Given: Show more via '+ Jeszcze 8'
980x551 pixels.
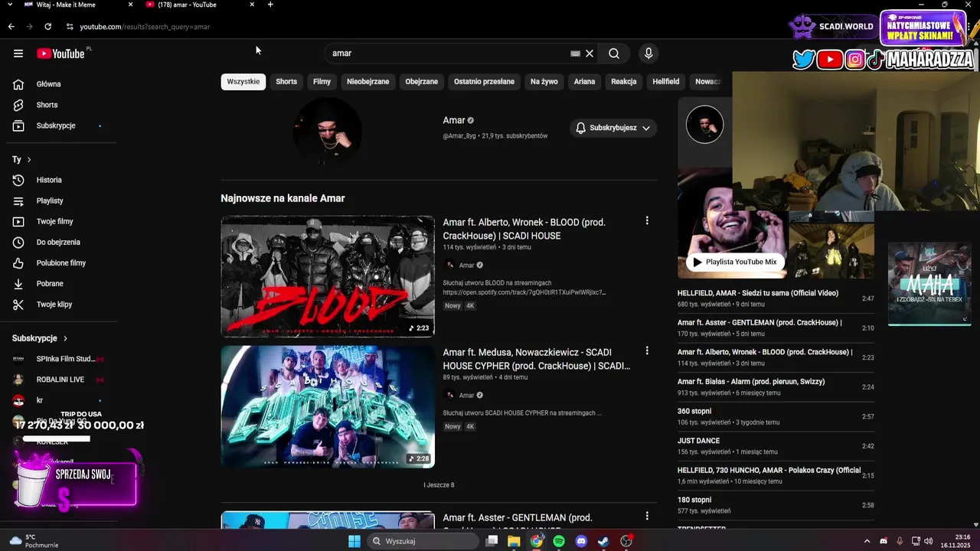Looking at the screenshot, I should [439, 485].
